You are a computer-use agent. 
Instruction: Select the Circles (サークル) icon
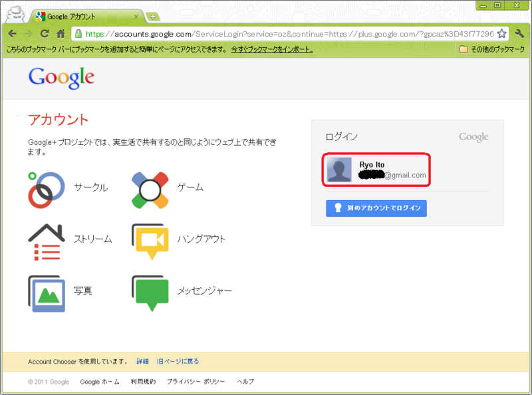(44, 188)
